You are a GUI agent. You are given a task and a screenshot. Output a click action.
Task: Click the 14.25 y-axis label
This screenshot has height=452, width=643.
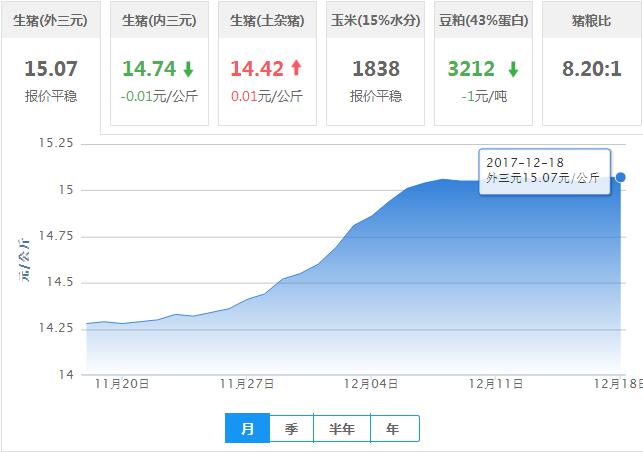[x=56, y=328]
